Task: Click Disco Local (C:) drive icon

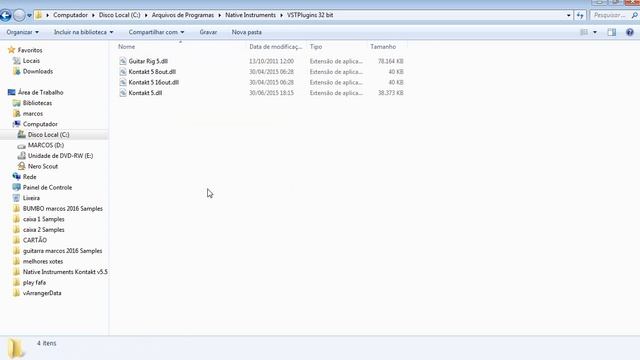Action: click(x=22, y=134)
